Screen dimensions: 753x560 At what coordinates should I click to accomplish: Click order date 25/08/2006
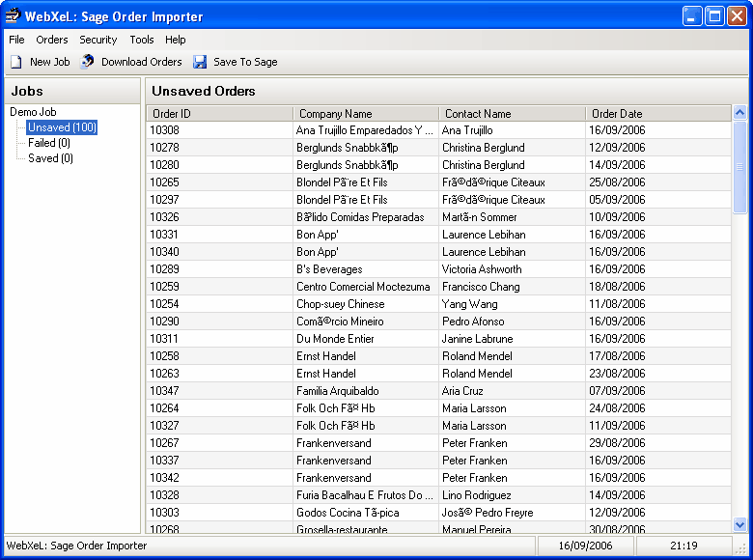617,182
